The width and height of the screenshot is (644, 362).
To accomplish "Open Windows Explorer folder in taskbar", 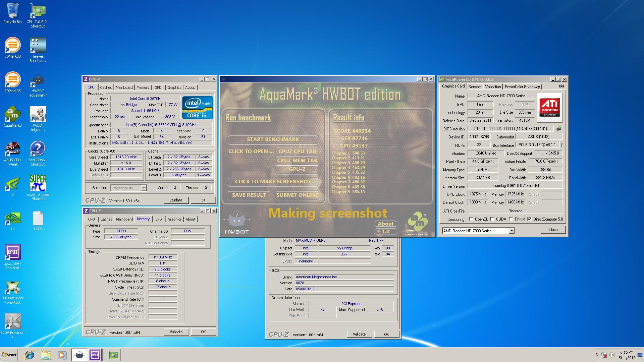I will click(x=46, y=355).
